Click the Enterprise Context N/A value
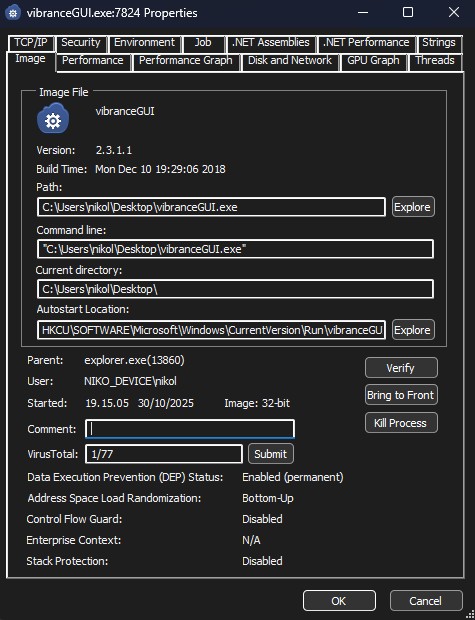475x620 pixels. click(x=251, y=540)
